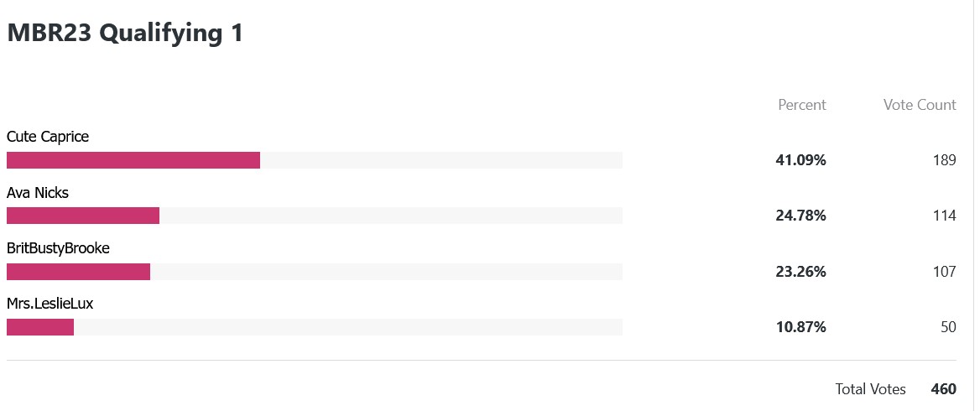Click Cute Caprice's pink result bar
The width and height of the screenshot is (980, 411).
tap(133, 160)
